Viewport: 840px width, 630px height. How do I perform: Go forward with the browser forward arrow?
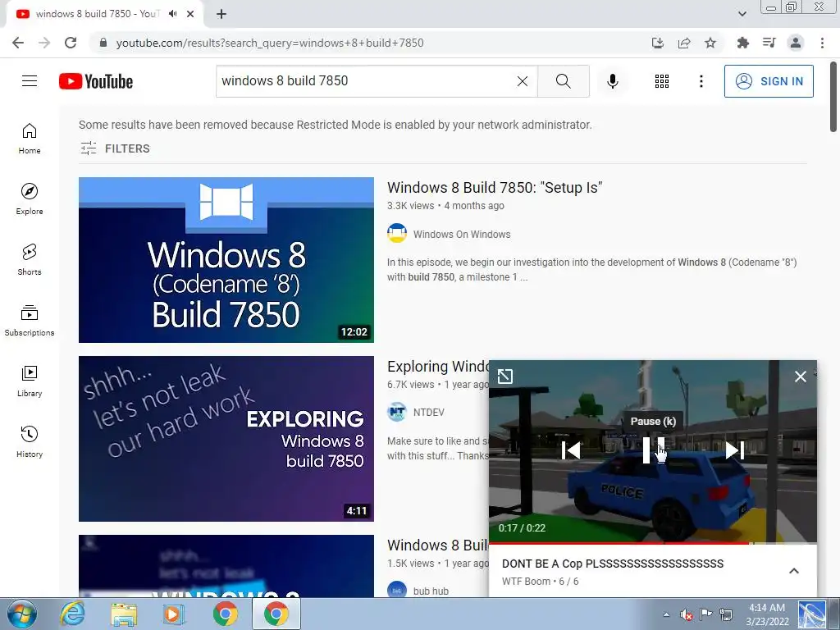(44, 43)
